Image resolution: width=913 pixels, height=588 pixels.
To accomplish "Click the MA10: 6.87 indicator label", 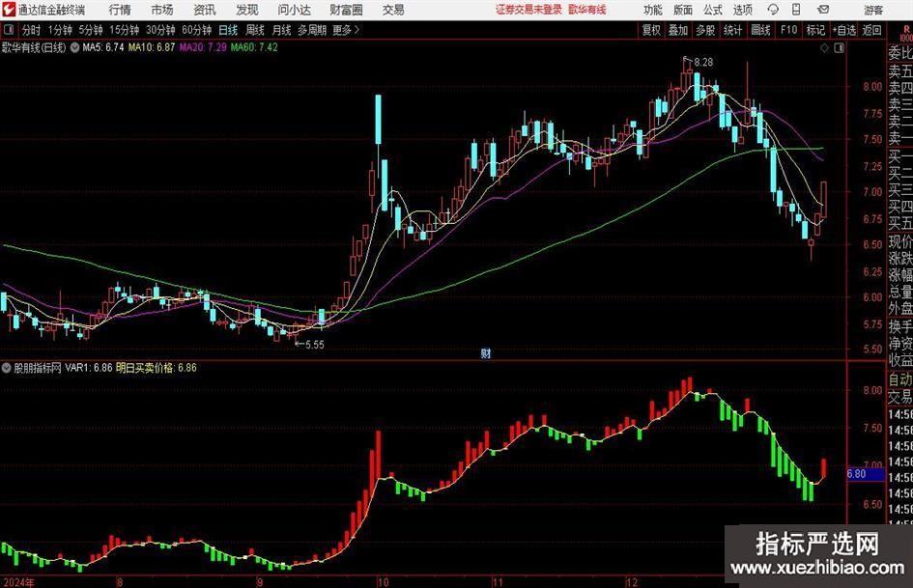I will point(152,47).
